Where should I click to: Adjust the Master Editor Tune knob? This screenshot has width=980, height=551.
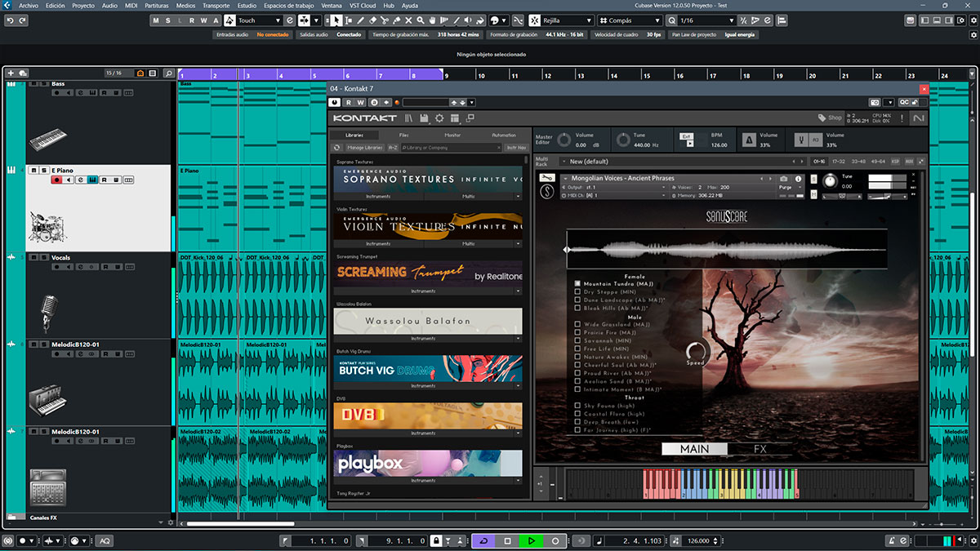622,140
